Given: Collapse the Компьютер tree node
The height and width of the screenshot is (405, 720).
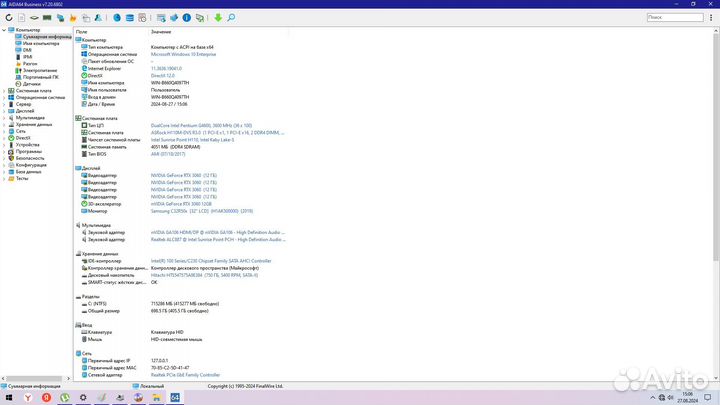Looking at the screenshot, I should (x=4, y=30).
